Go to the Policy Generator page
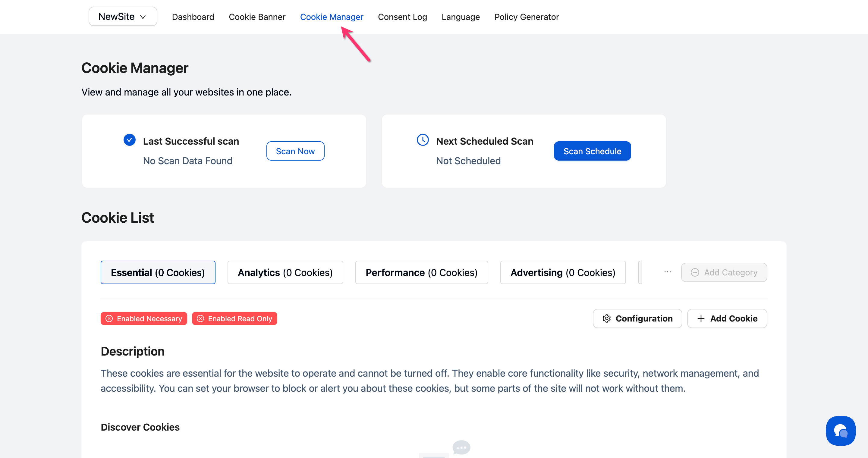The image size is (868, 458). [x=526, y=17]
